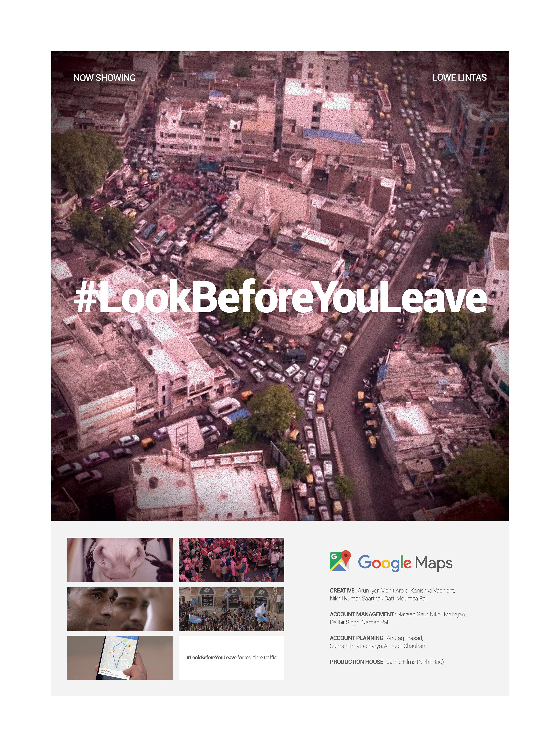Click the NOW SHOWING label
Image resolution: width=560 pixels, height=747 pixels.
point(105,78)
